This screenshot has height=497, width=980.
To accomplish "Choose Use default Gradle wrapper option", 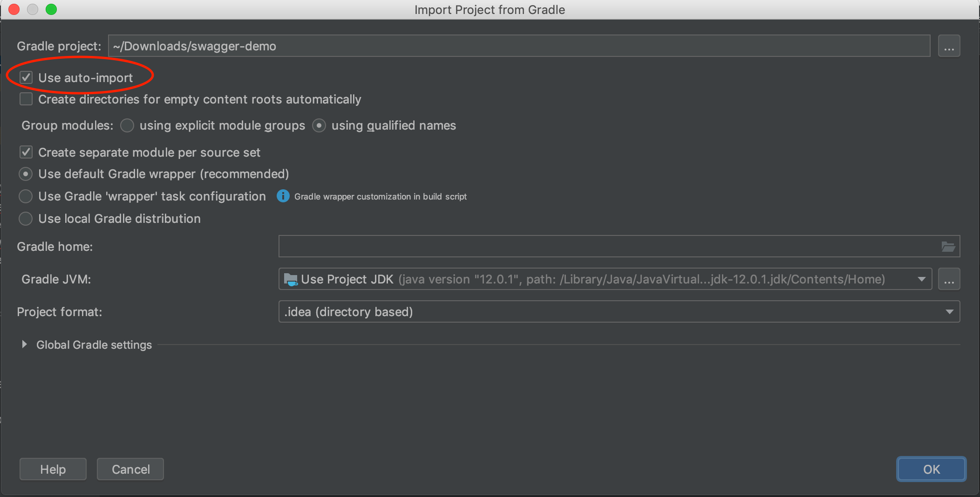I will pyautogui.click(x=26, y=174).
